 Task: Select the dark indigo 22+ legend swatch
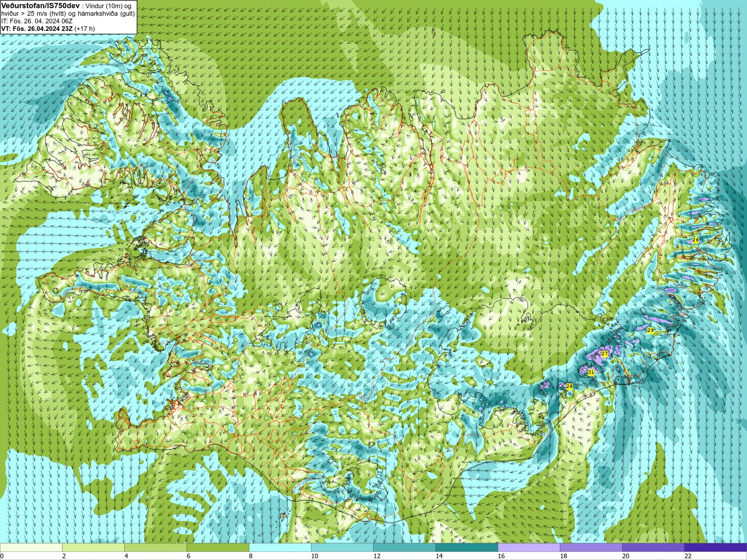click(715, 548)
